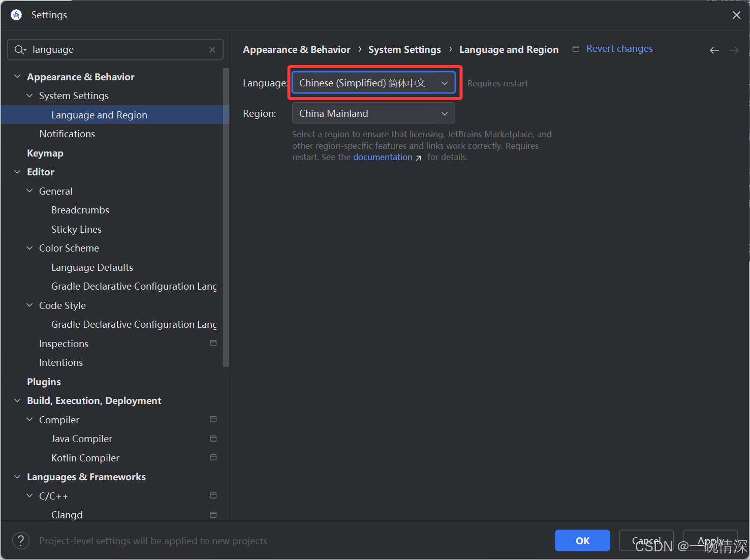
Task: Open help via question mark icon
Action: 21,541
